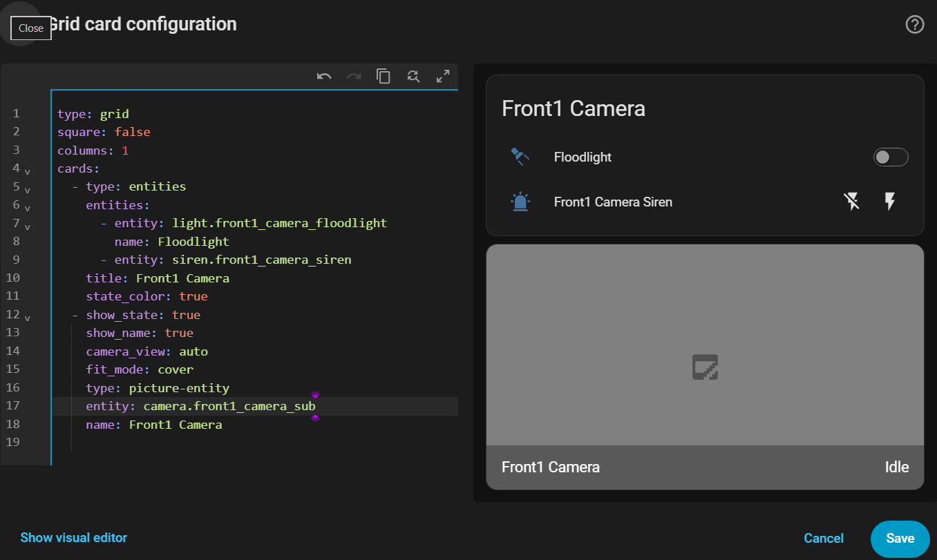Fold the first entity item on the light.front1_camera_floodlight line
Screen dimensions: 937x560
(x=28, y=225)
